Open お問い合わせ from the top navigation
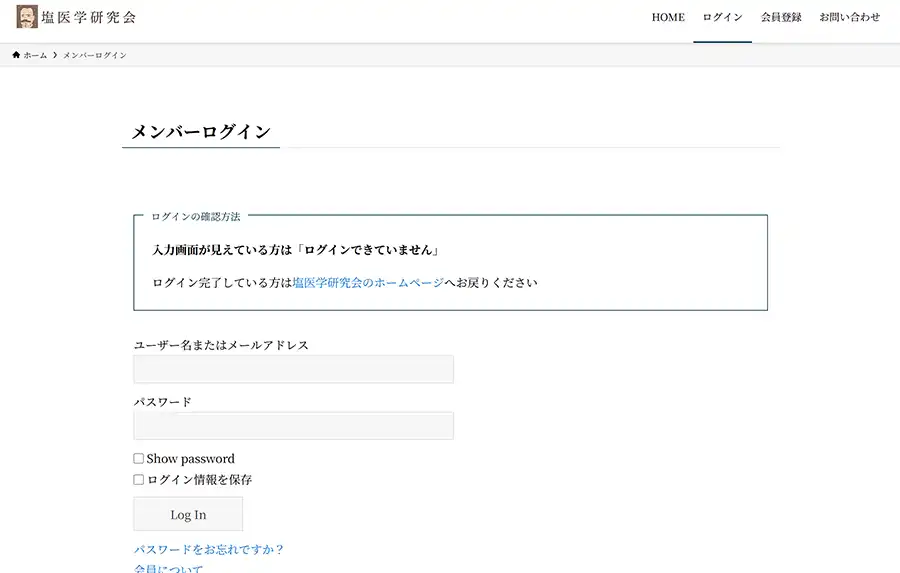900x573 pixels. [x=849, y=18]
